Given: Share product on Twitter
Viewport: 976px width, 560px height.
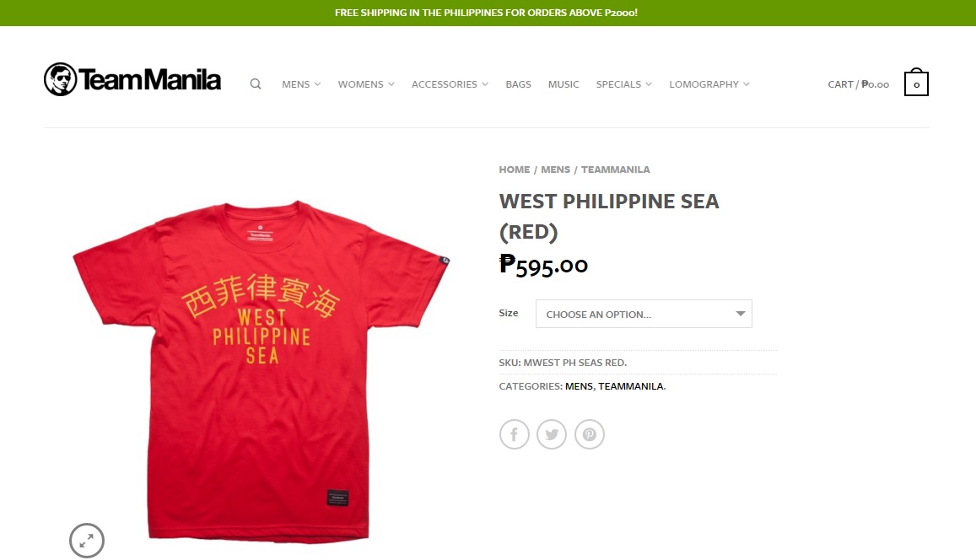Looking at the screenshot, I should coord(552,434).
